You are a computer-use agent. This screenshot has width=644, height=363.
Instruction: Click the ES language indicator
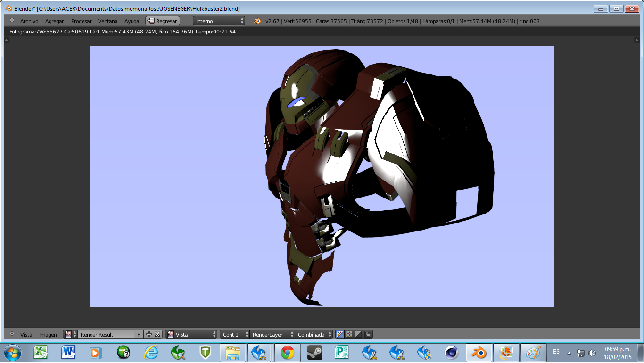tap(556, 352)
